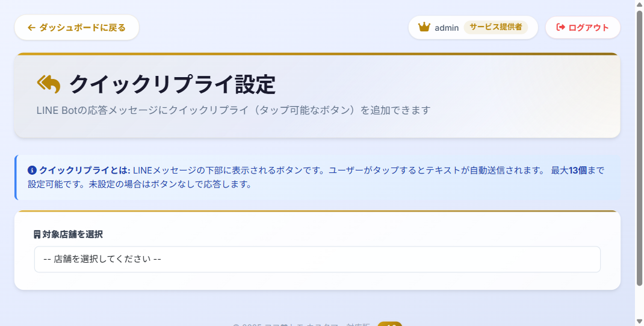Click the scrollbar up arrow

[639, 5]
